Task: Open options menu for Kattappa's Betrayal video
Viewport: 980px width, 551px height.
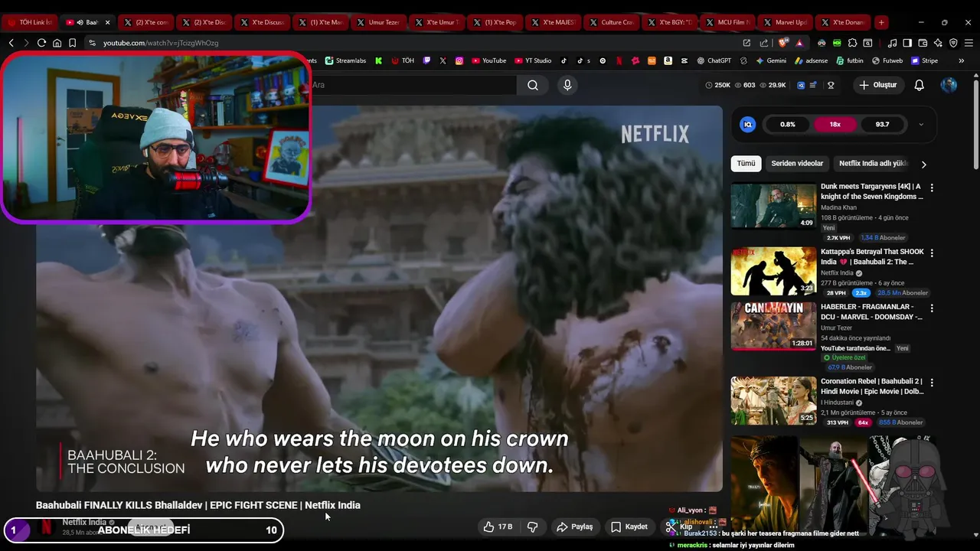Action: coord(932,253)
